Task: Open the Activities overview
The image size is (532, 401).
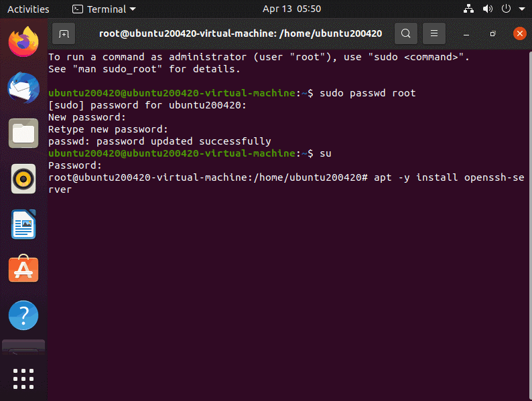Action: [28, 9]
